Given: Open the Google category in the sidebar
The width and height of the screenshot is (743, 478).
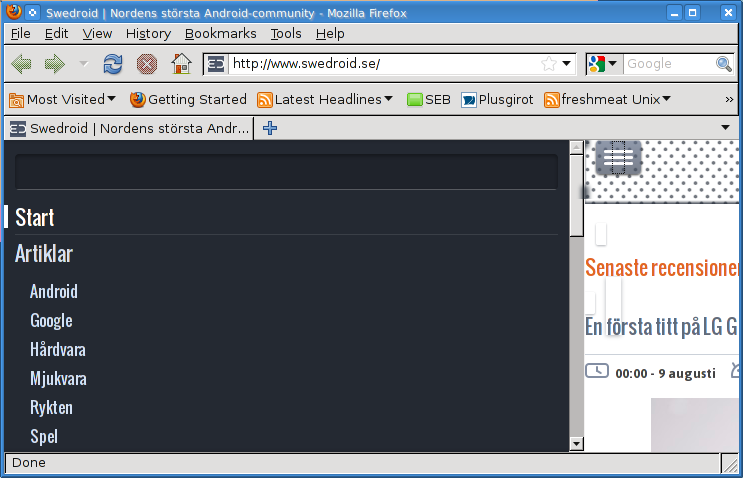Looking at the screenshot, I should pyautogui.click(x=51, y=321).
